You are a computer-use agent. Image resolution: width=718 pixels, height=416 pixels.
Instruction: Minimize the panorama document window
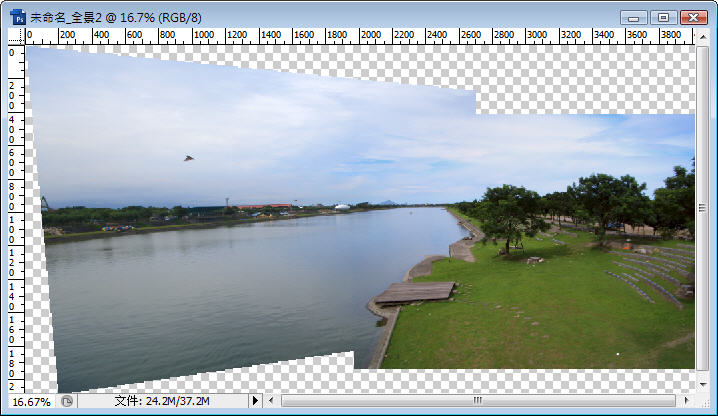[634, 18]
